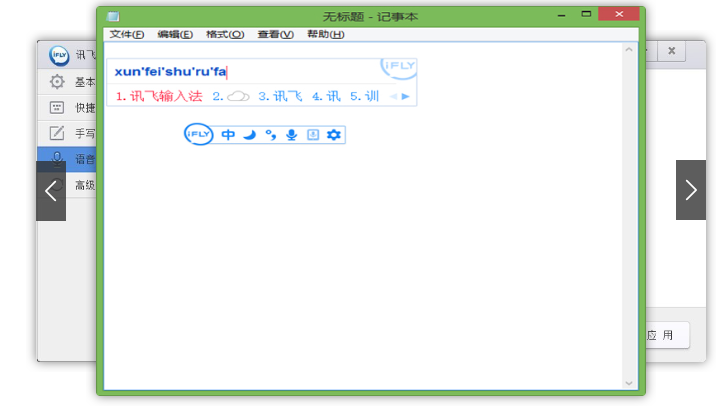The width and height of the screenshot is (724, 406).
Task: Choose the cloud candidate number 2
Action: [x=231, y=96]
